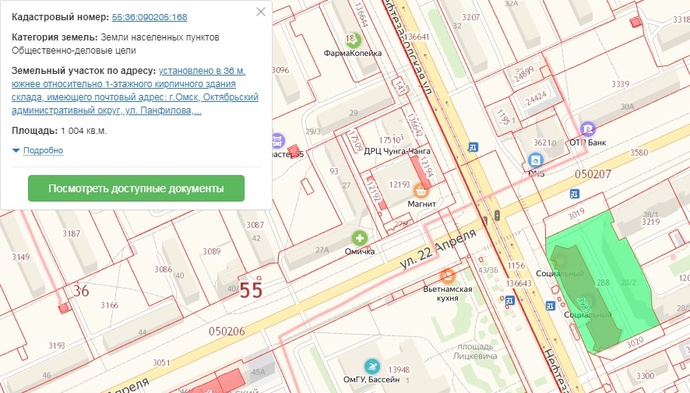Click parcel number 3193
The width and height of the screenshot is (690, 393).
pos(57,345)
